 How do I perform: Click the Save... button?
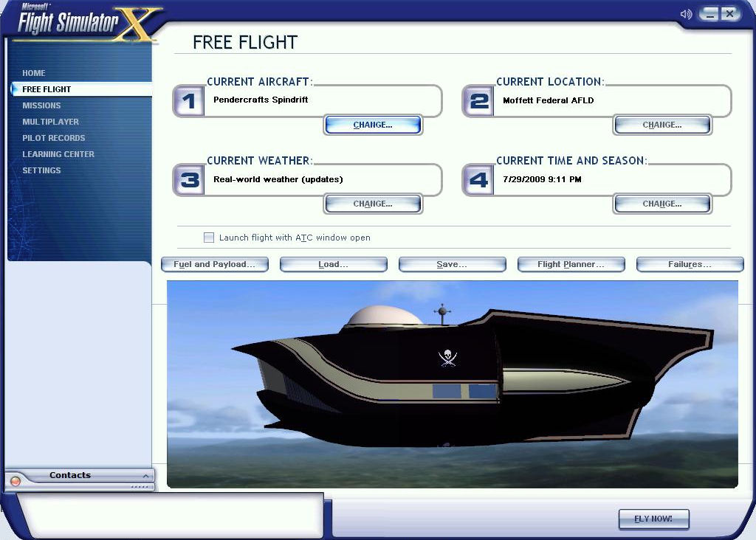453,264
